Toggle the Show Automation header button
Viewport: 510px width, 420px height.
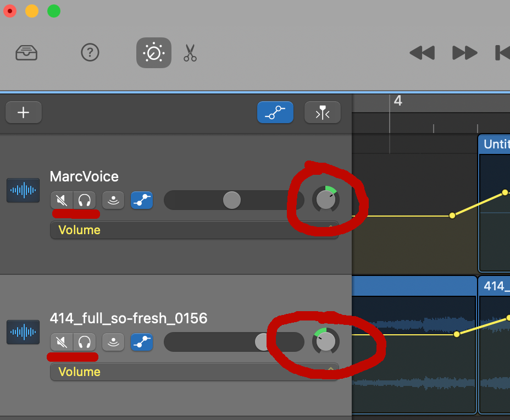click(x=275, y=113)
